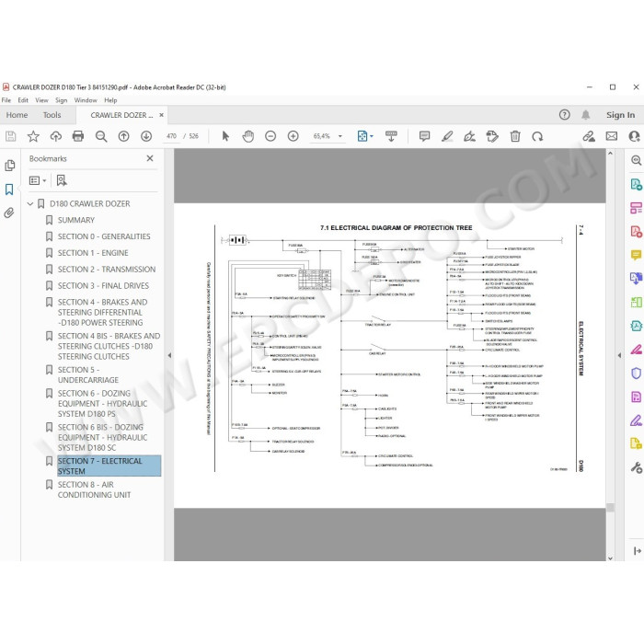View notifications bell

coord(586,115)
